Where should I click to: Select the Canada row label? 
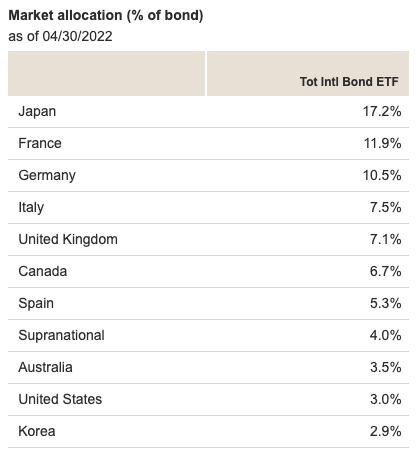point(43,271)
